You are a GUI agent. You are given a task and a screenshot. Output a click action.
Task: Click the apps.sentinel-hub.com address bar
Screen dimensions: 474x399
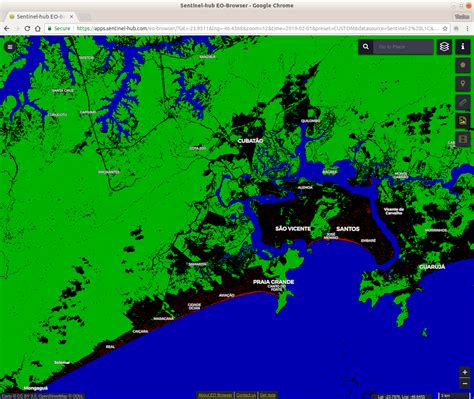pos(247,29)
